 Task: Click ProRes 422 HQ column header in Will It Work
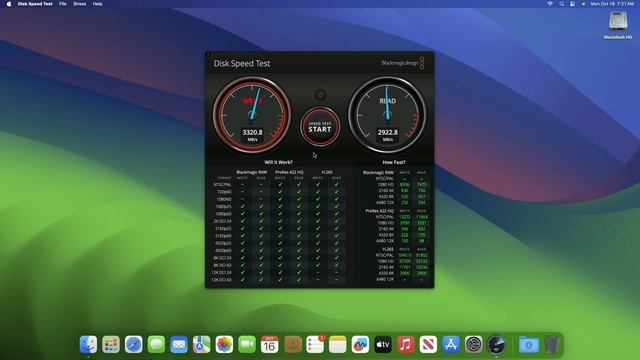[x=289, y=172]
